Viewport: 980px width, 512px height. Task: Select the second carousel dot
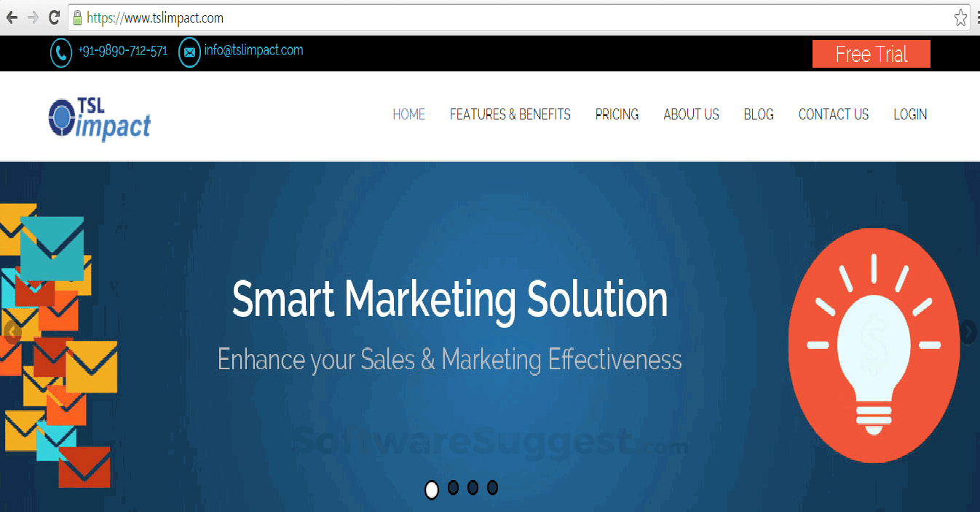(453, 488)
